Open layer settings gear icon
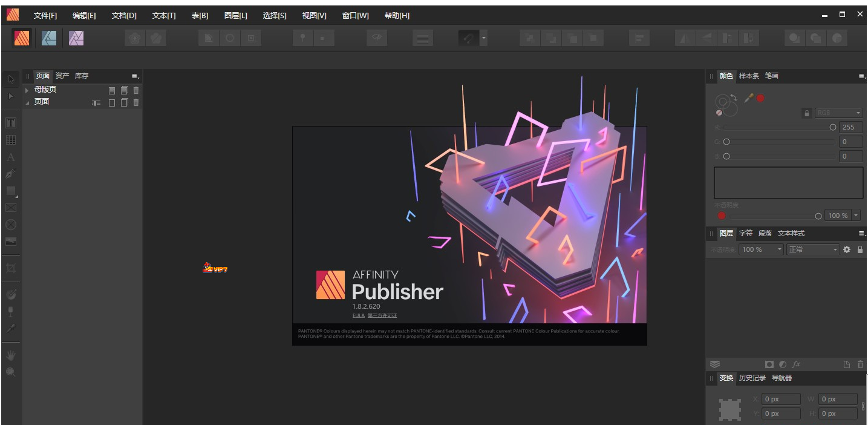This screenshot has width=868, height=425. tap(847, 249)
